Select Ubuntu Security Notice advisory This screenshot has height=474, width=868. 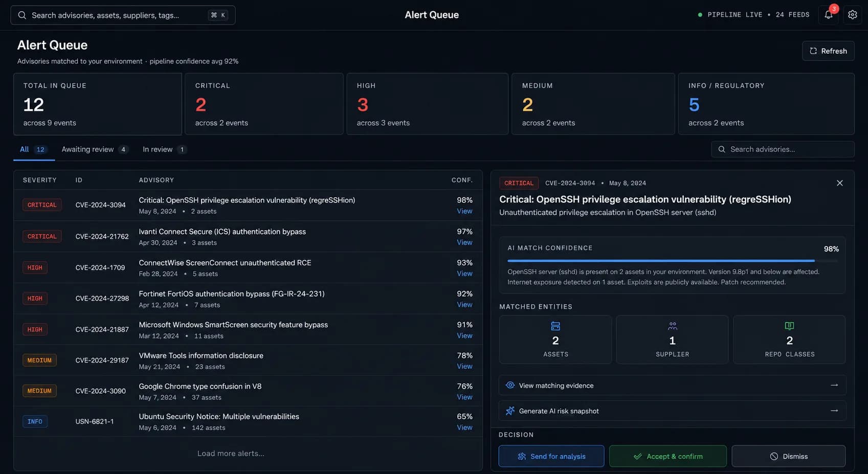(219, 416)
